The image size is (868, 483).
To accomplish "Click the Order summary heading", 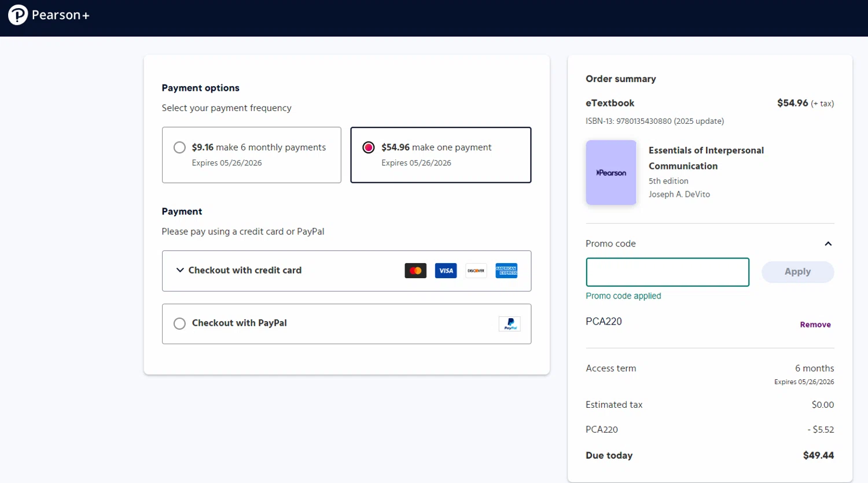I will 620,79.
